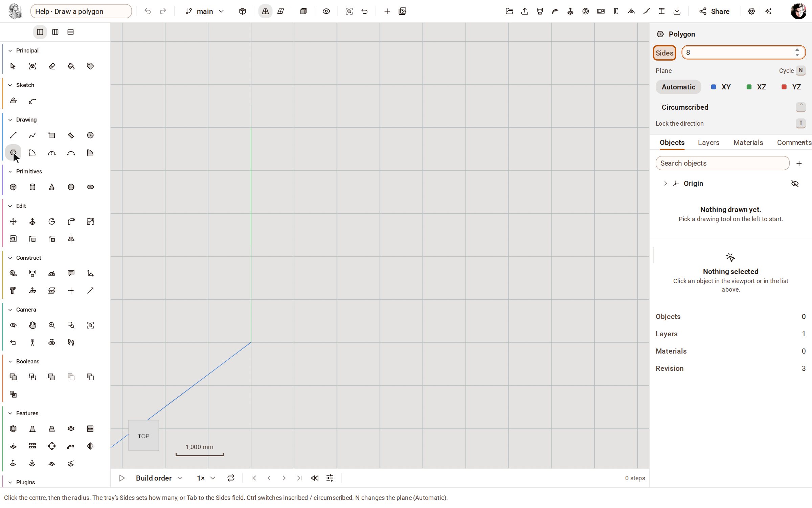
Task: Select the Rectangle drawing tool
Action: (x=52, y=135)
